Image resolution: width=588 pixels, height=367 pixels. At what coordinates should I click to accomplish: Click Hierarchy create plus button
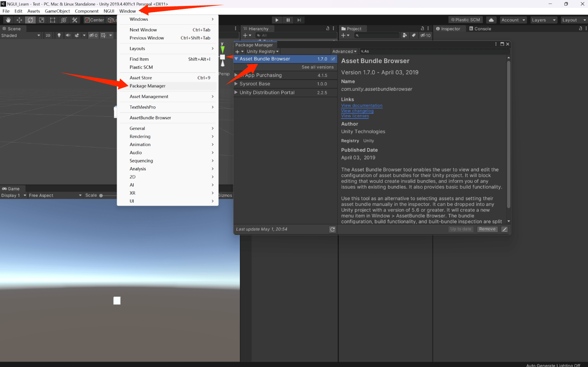tap(247, 36)
